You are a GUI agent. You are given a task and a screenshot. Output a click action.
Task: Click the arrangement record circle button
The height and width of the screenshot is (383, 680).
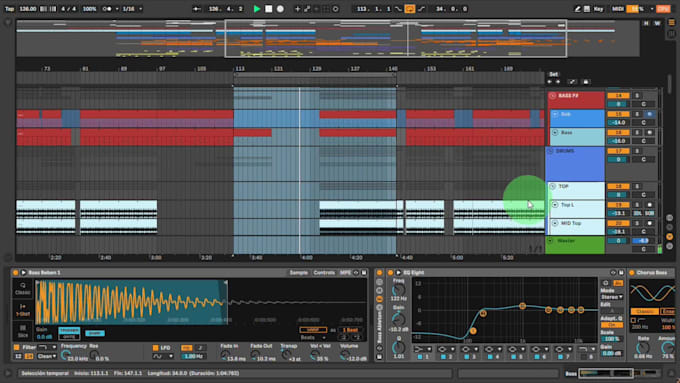tap(280, 9)
